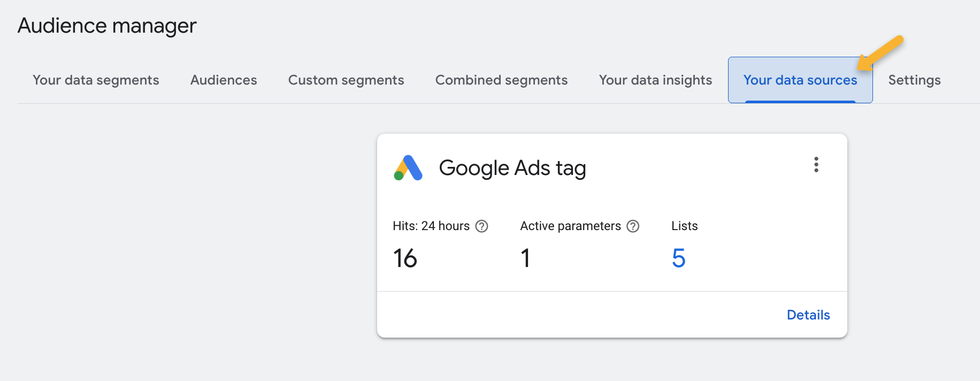Viewport: 980px width, 381px height.
Task: Click the Hits: 24 hours label text
Action: click(431, 226)
